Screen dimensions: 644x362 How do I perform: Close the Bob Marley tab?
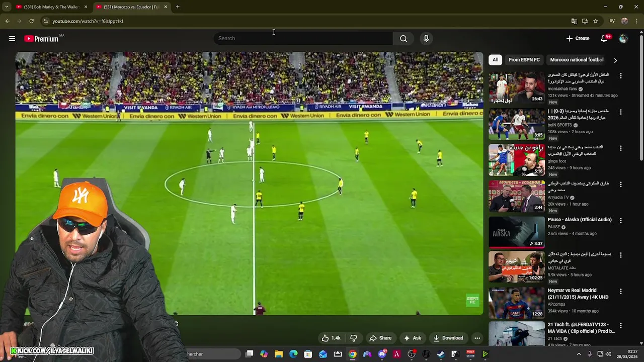pos(86,7)
